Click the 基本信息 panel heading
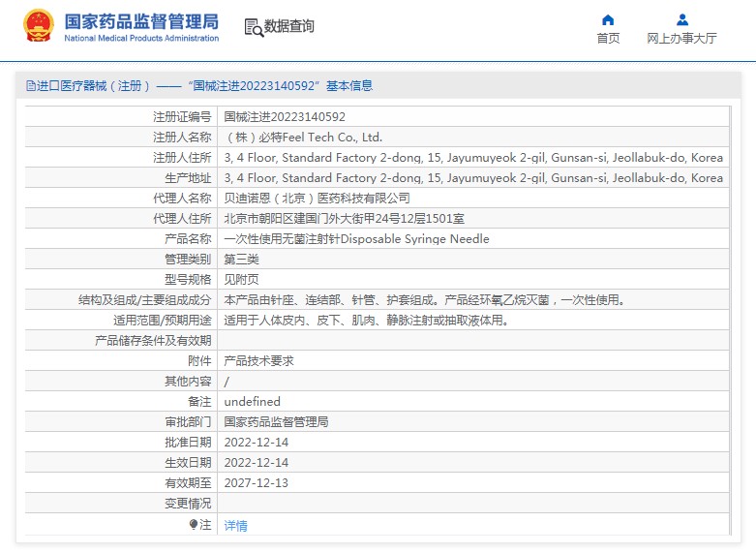Image resolution: width=756 pixels, height=553 pixels. coord(349,86)
